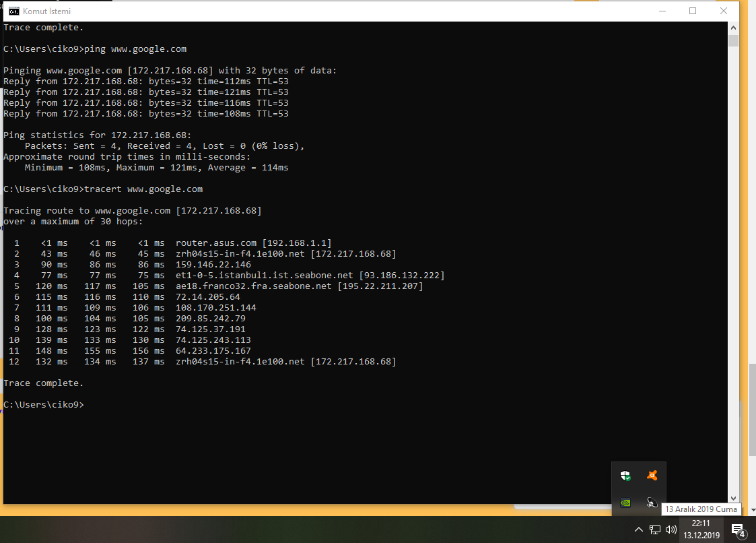Image resolution: width=756 pixels, height=543 pixels.
Task: Click the '74.125.37.191' hop address
Action: tap(211, 329)
